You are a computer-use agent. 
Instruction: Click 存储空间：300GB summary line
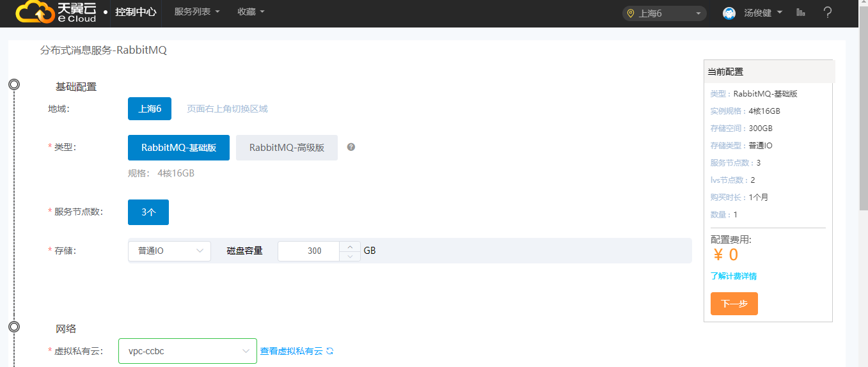(741, 128)
